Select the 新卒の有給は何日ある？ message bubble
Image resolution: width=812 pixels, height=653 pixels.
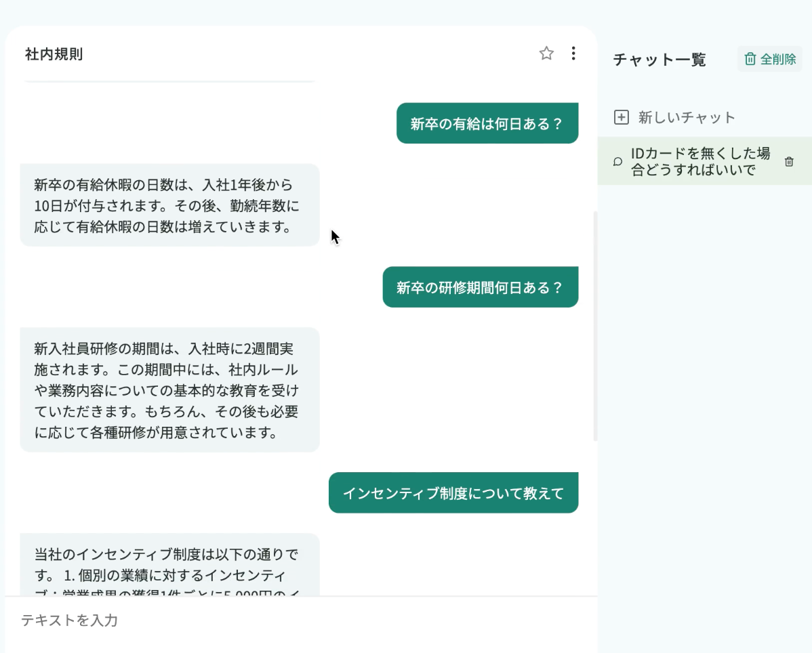pos(487,124)
